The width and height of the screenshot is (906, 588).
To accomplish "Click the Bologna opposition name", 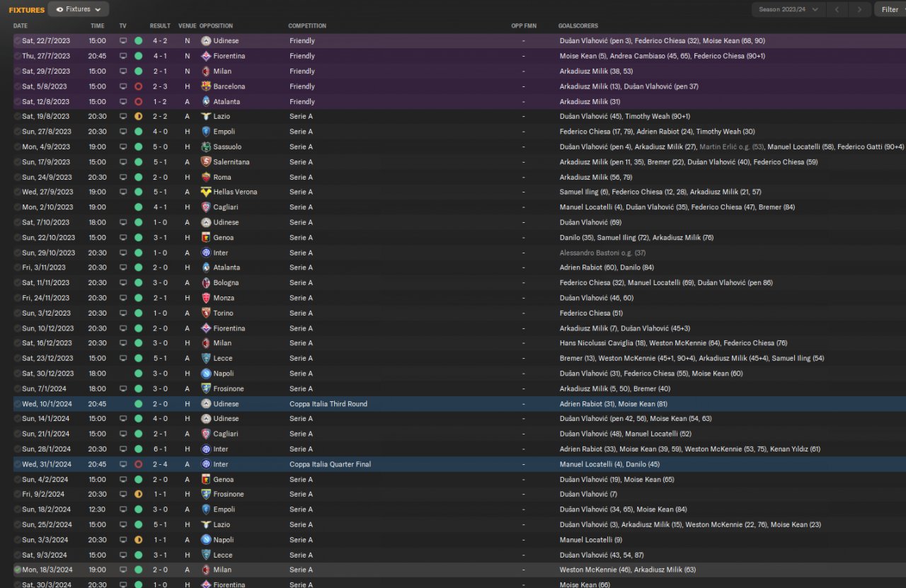I will pos(226,282).
